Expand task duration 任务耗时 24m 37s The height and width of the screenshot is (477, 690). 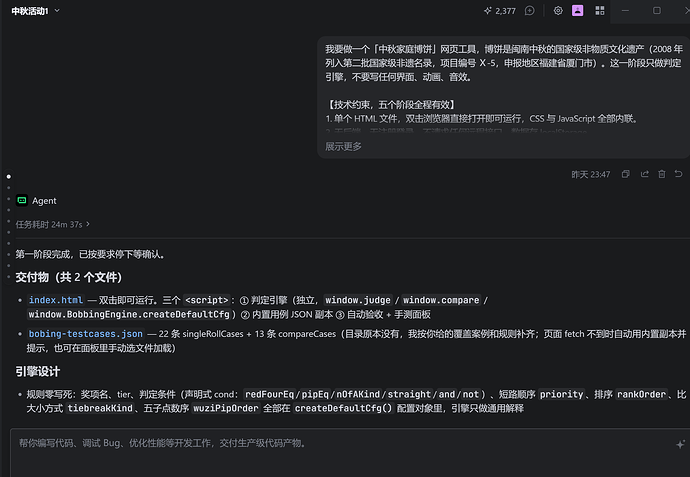tap(53, 224)
